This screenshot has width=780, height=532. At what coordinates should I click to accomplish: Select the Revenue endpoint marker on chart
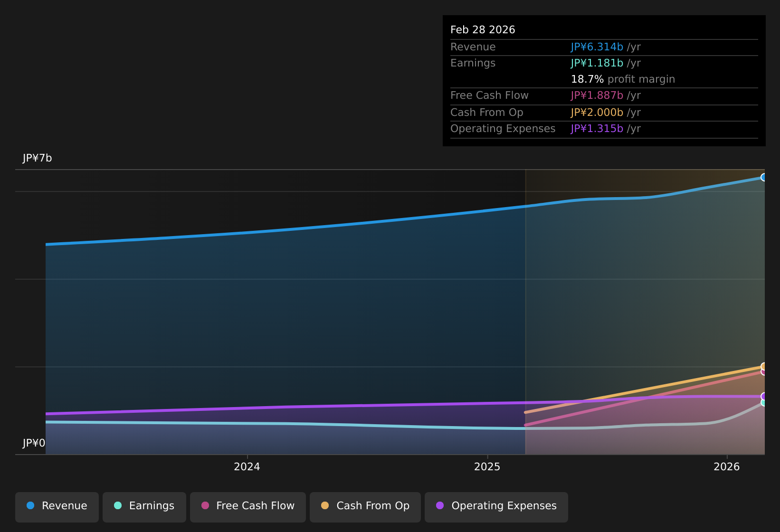click(764, 177)
